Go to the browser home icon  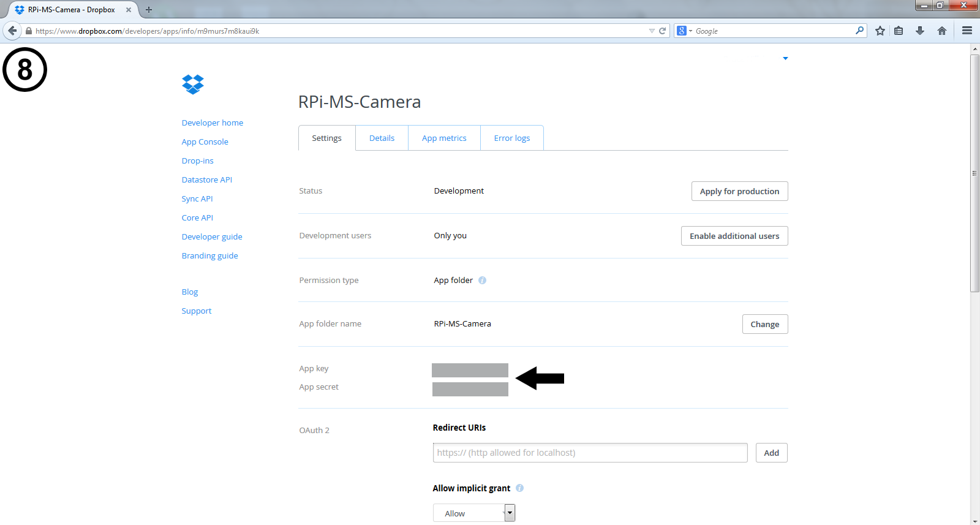pyautogui.click(x=942, y=31)
